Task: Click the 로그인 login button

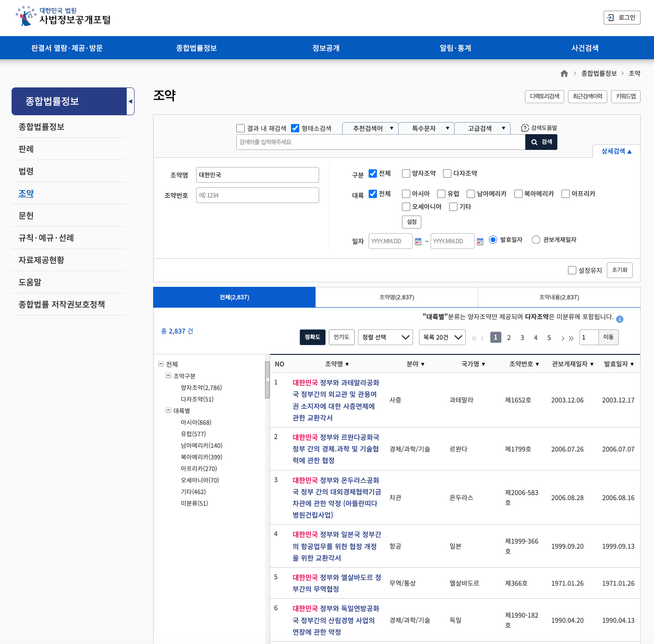Action: pos(622,18)
